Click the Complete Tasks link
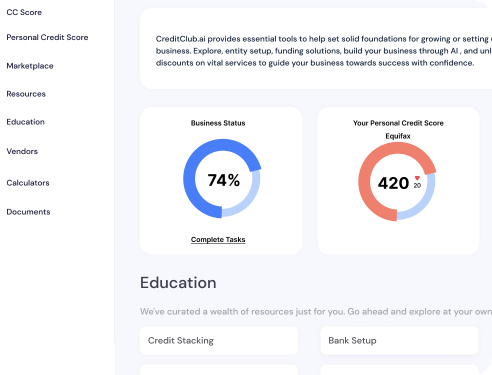The image size is (492, 375). coord(218,240)
